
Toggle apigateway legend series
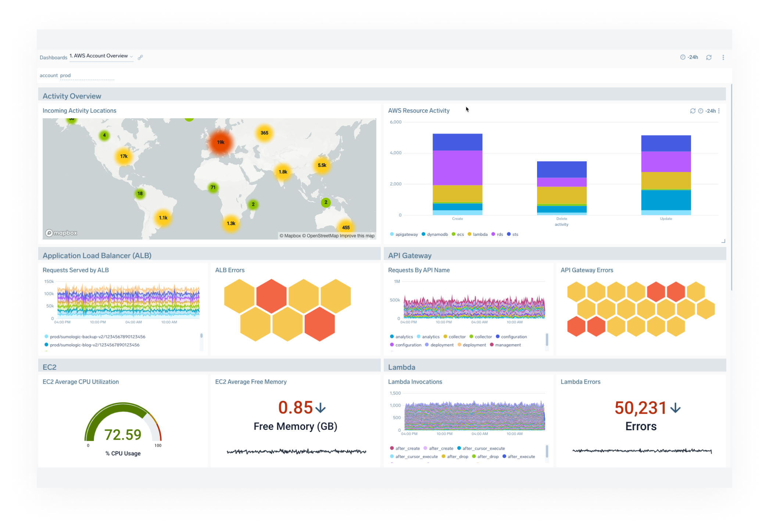click(x=404, y=234)
